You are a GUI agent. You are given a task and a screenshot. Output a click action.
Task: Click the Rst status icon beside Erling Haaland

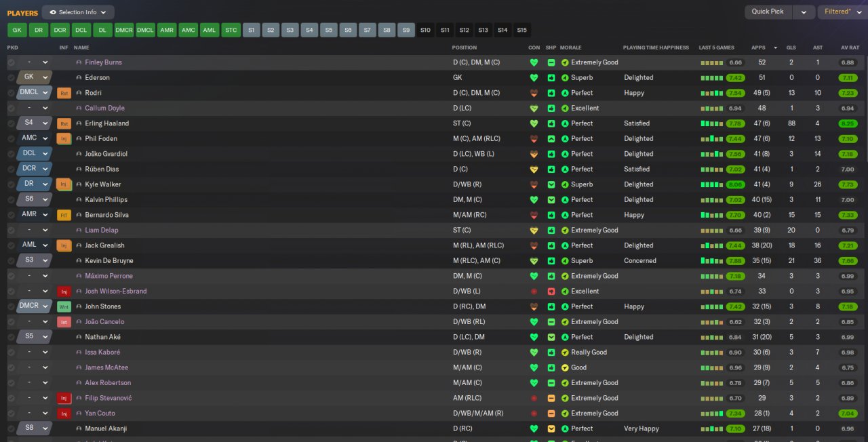[64, 123]
